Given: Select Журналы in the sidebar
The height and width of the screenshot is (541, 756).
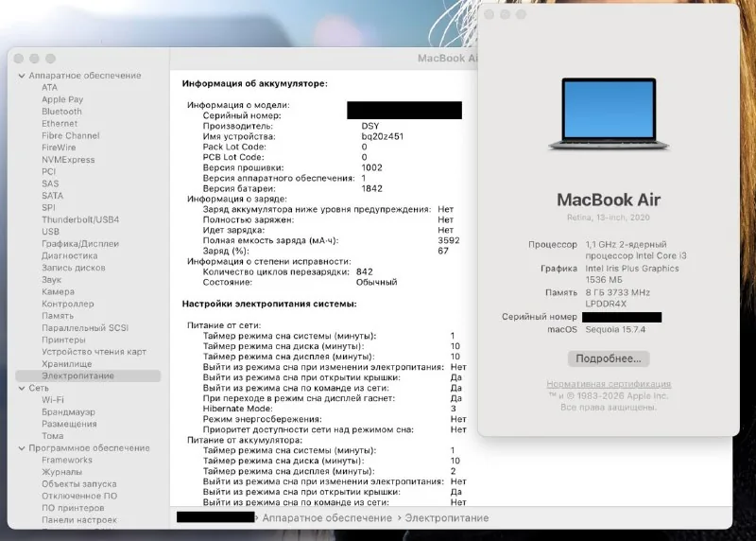Looking at the screenshot, I should click(x=61, y=472).
